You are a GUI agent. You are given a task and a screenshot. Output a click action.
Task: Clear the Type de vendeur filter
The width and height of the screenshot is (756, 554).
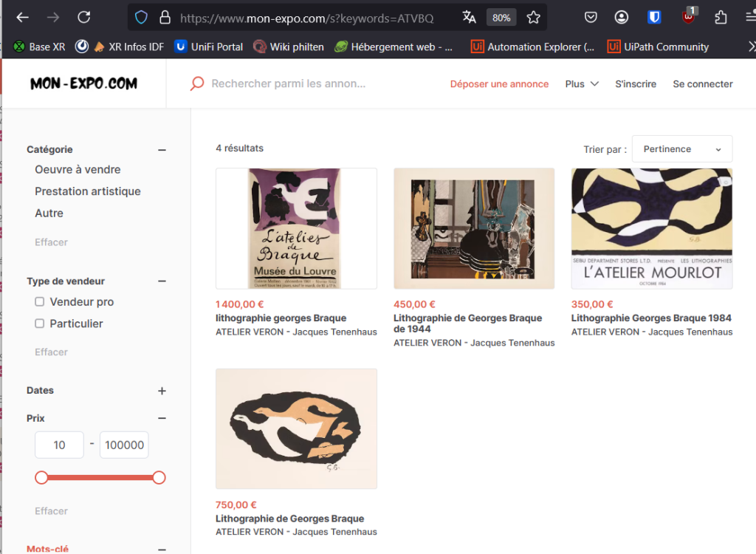51,352
